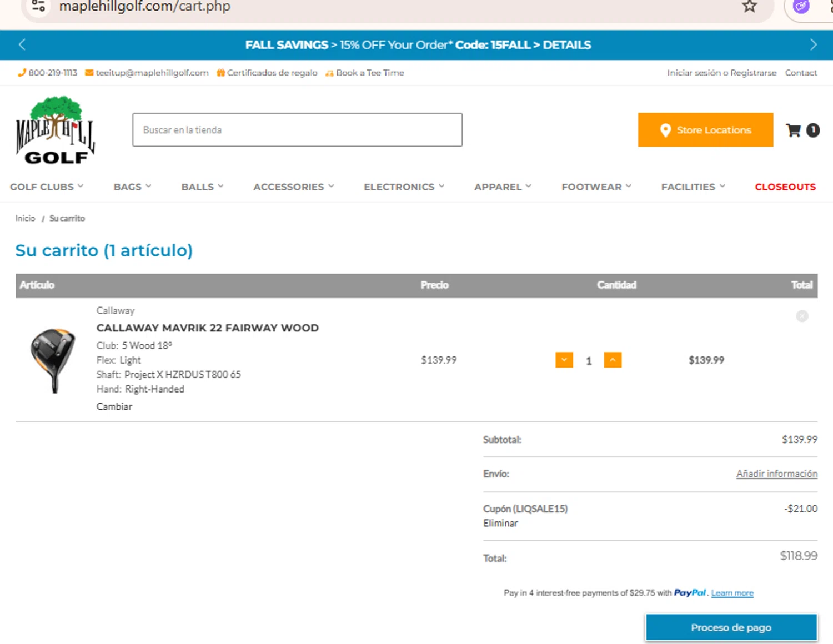Open PayPal Learn more link
This screenshot has width=833, height=644.
[x=732, y=593]
